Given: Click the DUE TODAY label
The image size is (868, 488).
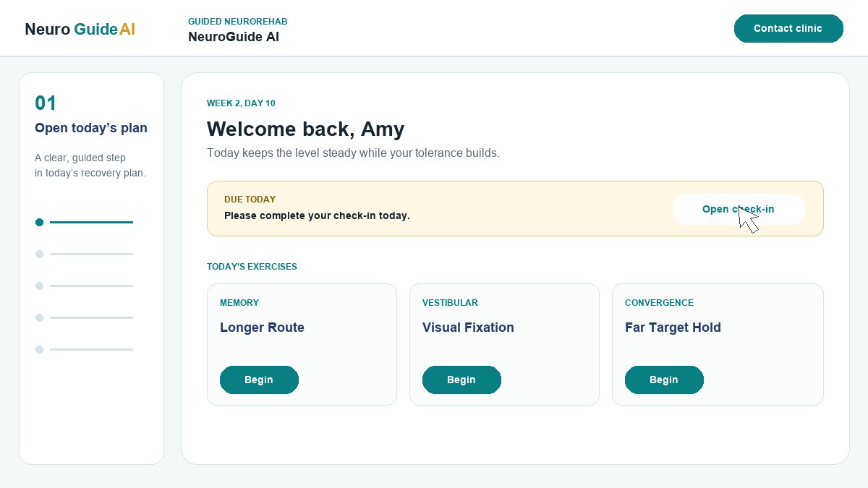Looking at the screenshot, I should pos(250,199).
